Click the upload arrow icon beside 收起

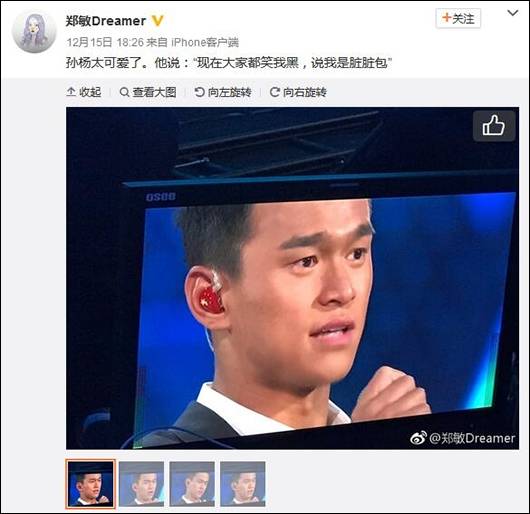[71, 92]
